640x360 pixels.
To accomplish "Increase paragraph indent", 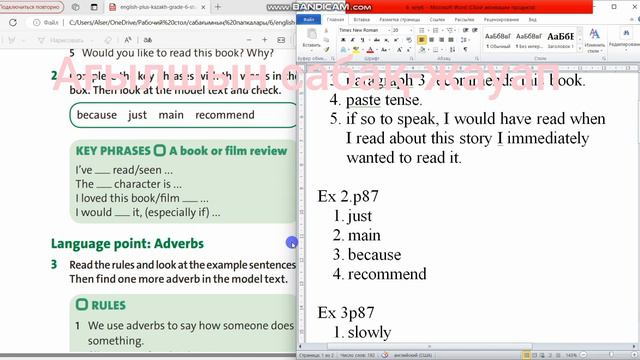I will (x=475, y=30).
